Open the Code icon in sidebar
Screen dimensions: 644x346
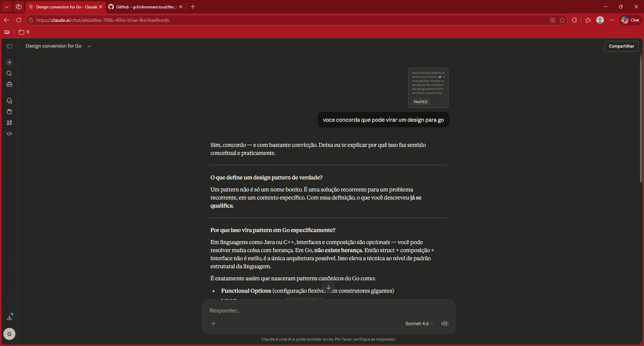9,134
